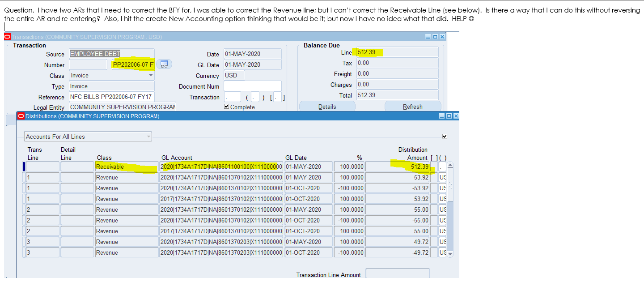This screenshot has height=282, width=644.
Task: Open the Accounts For All Lines dropdown
Action: pyautogui.click(x=148, y=136)
